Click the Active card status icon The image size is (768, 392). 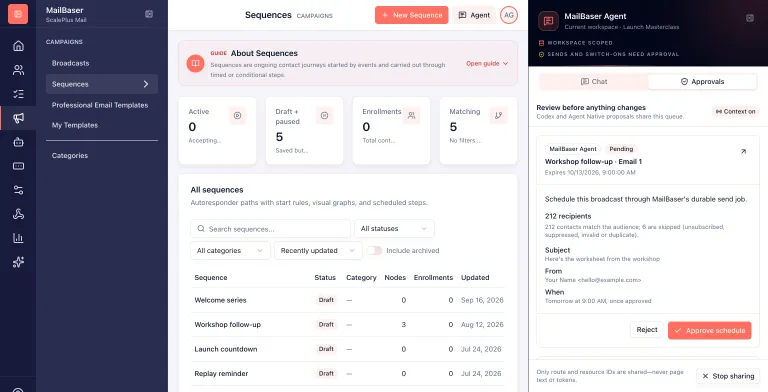(237, 116)
